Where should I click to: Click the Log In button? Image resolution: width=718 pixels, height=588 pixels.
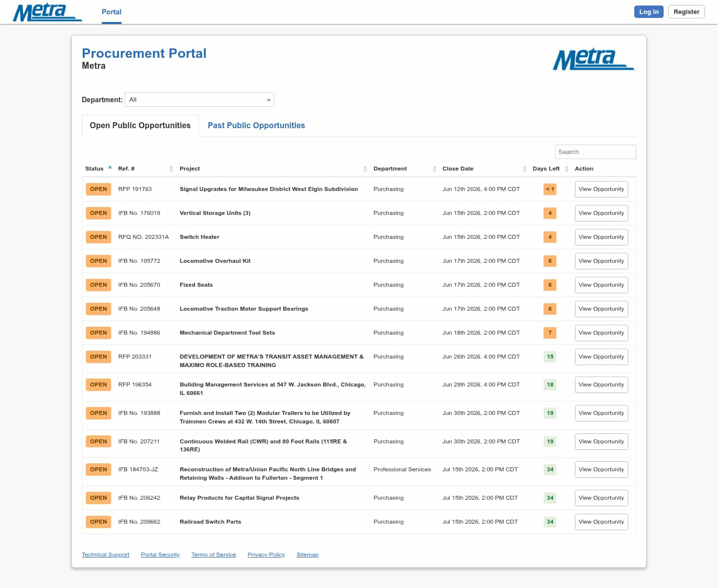click(649, 12)
